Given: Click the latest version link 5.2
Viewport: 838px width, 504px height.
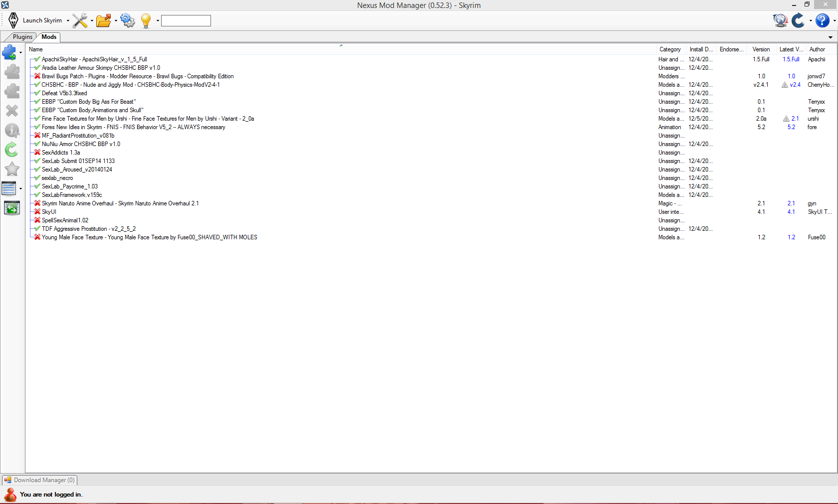Looking at the screenshot, I should (791, 127).
